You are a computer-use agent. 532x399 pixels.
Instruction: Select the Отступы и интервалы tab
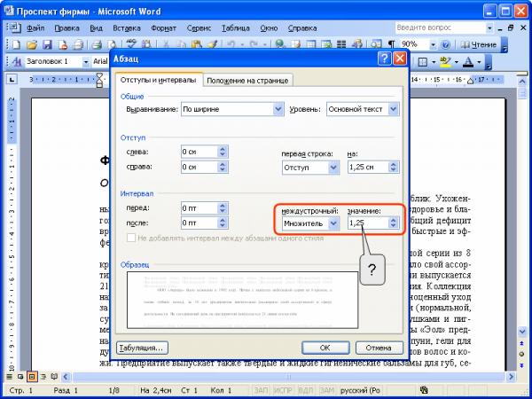(158, 80)
